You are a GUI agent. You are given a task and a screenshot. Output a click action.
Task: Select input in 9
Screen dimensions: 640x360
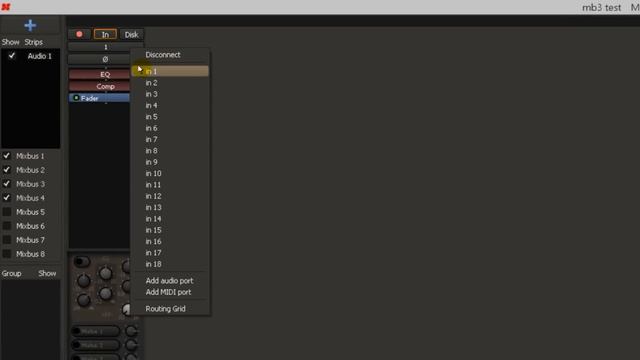(171, 162)
